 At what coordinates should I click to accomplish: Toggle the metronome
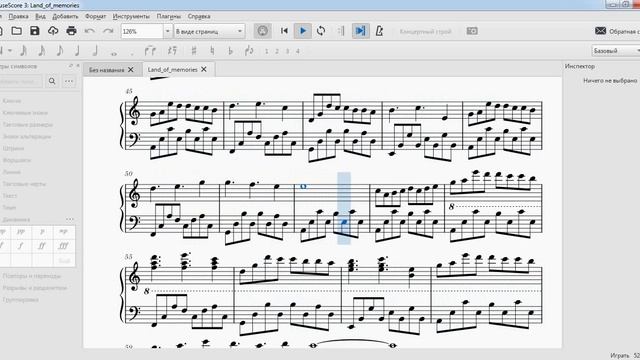pos(379,31)
